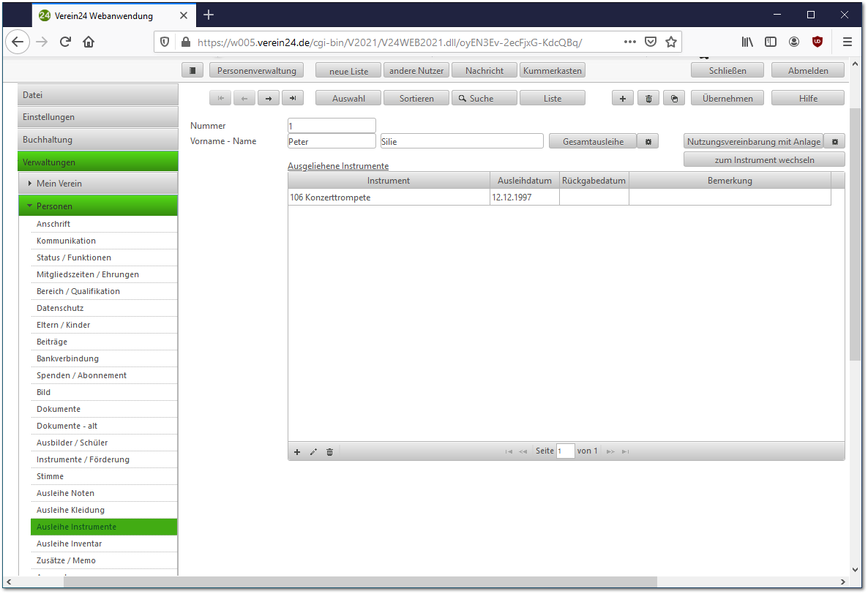This screenshot has width=868, height=594.
Task: Click the copy record icon beside Übernehmen
Action: coord(673,99)
